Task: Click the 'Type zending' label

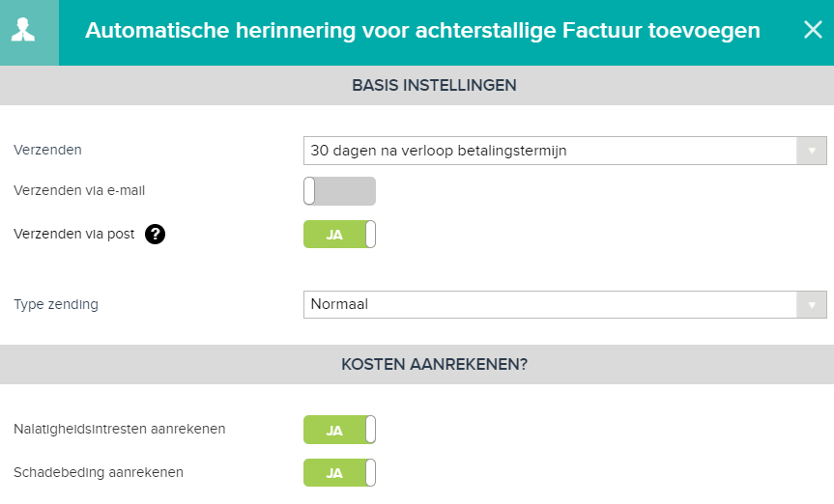Action: [56, 305]
